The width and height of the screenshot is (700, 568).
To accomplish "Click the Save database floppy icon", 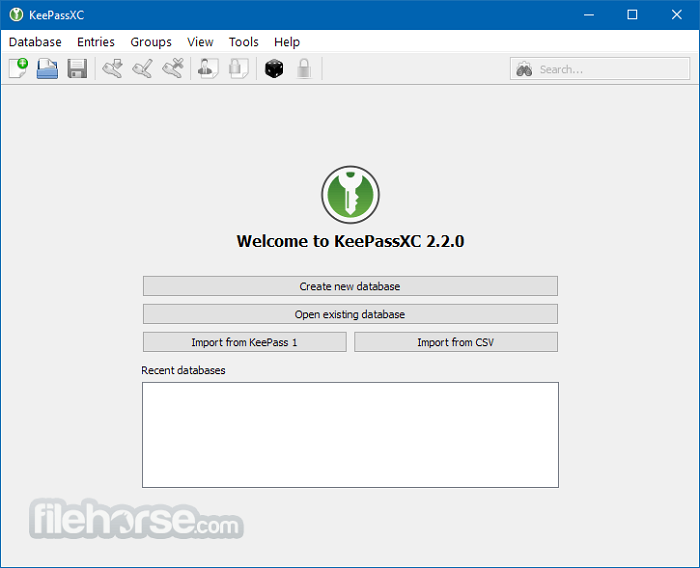I will pyautogui.click(x=77, y=69).
